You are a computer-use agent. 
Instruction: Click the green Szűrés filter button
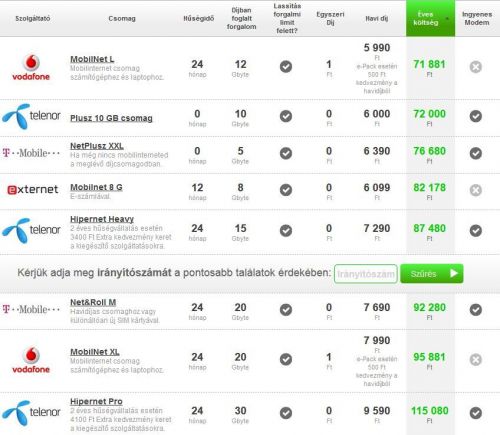(x=432, y=274)
